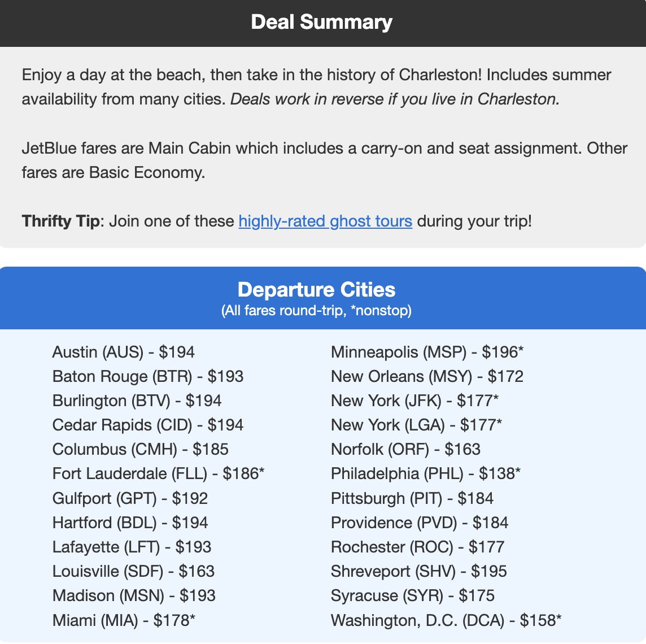Select the Washington, D.C. (DCA) fare
The image size is (646, 644).
click(446, 620)
